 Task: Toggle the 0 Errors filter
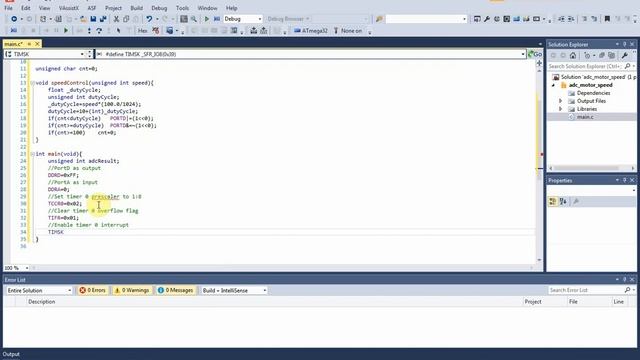(x=92, y=290)
